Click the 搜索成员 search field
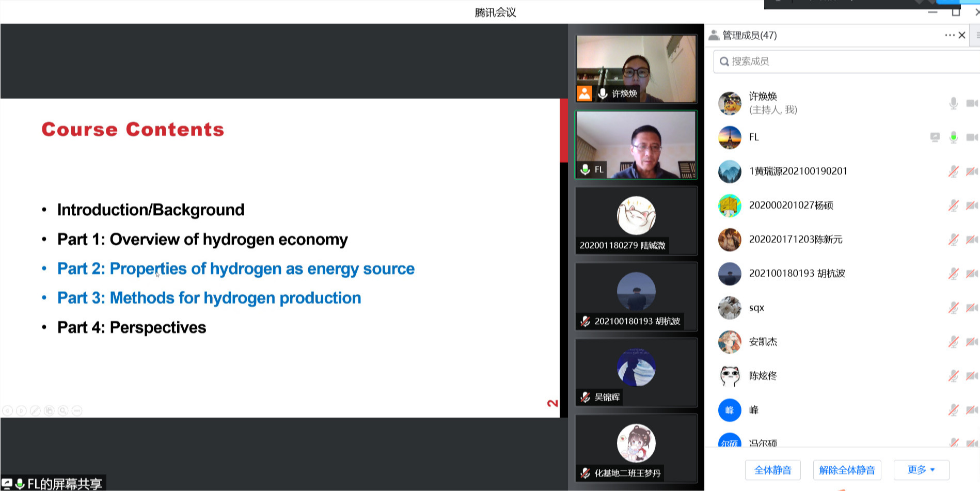This screenshot has width=980, height=491. (847, 61)
